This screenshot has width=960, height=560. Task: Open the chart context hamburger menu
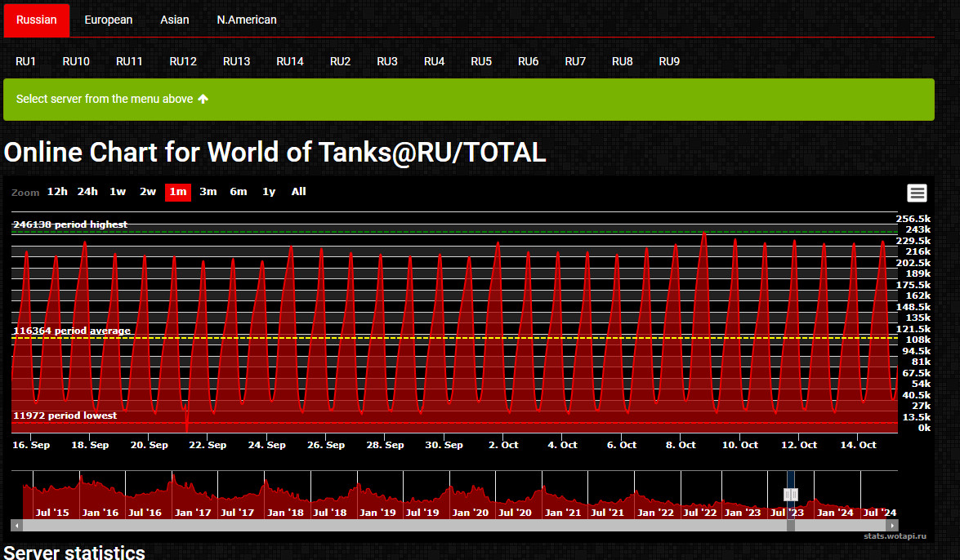coord(917,193)
